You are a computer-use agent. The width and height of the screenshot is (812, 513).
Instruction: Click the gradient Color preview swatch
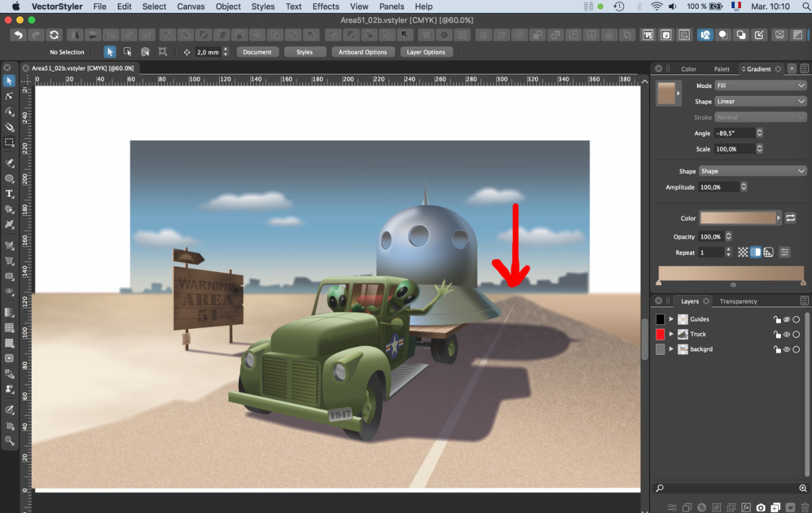tap(738, 218)
